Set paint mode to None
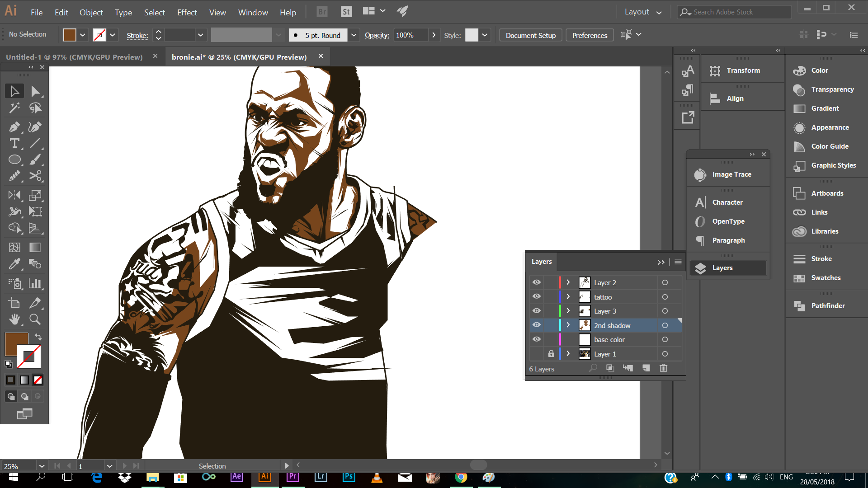Screen dimensions: 868x488 38,380
